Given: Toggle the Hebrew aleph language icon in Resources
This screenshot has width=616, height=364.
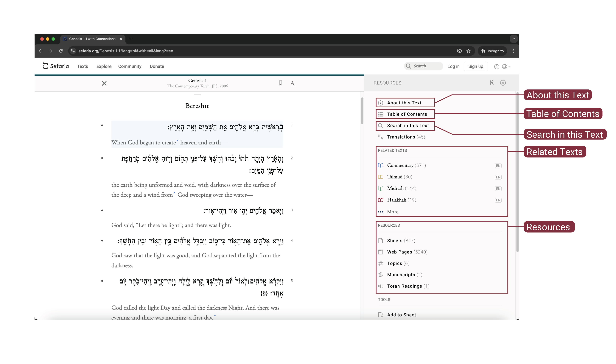Looking at the screenshot, I should coord(491,83).
